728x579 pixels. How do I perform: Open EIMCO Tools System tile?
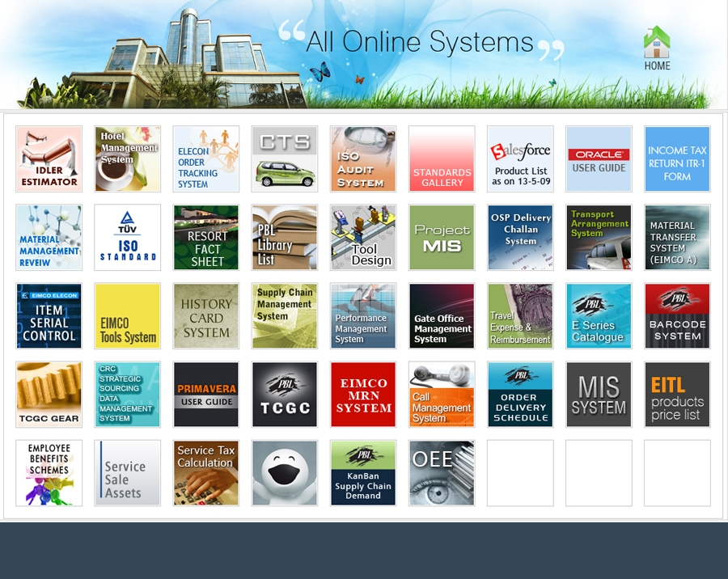pos(128,316)
